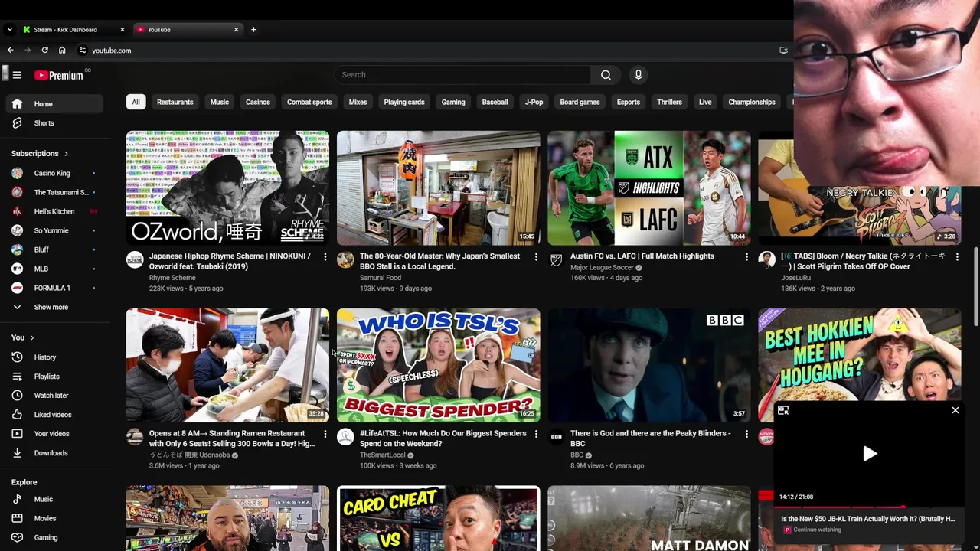
Task: Open Watch later in the sidebar
Action: pos(54,396)
